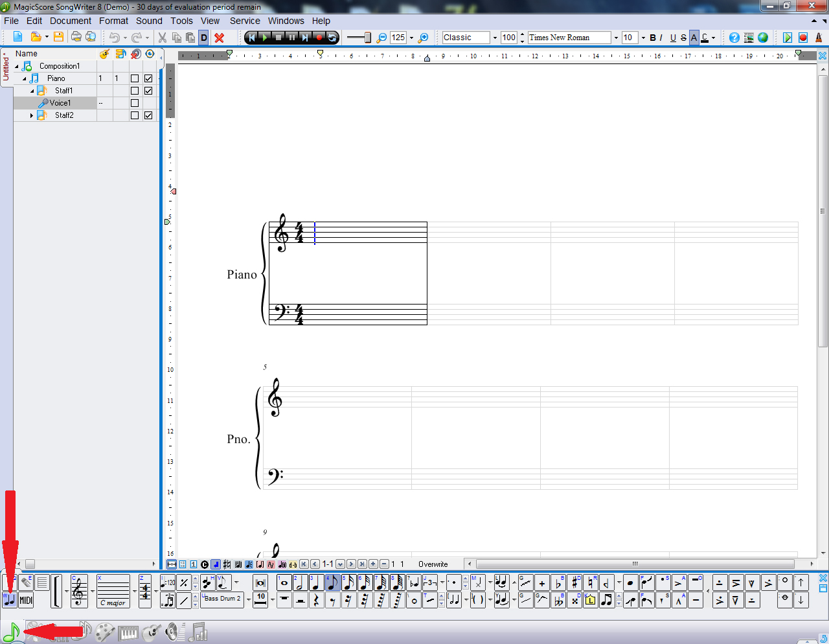Open the Times New Roman font dropdown

(615, 38)
